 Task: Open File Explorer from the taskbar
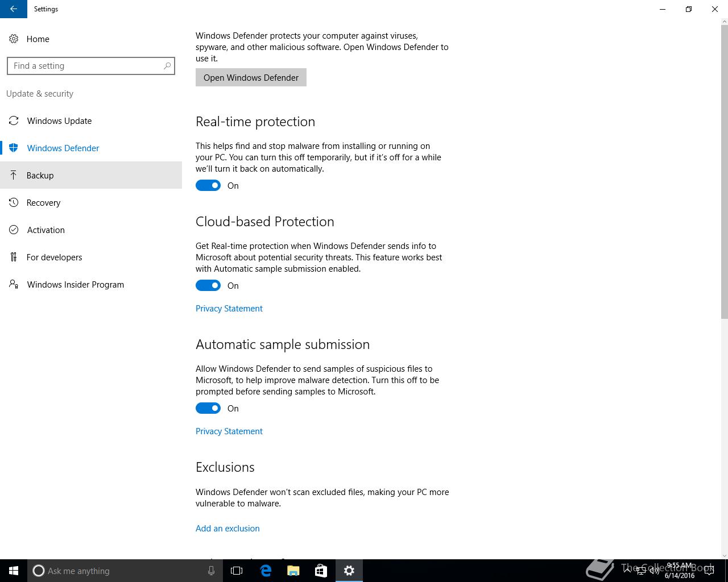293,571
